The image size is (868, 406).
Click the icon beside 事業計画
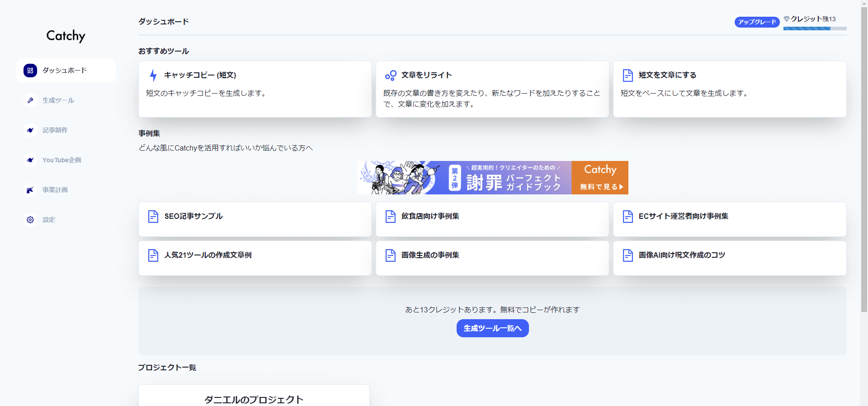pyautogui.click(x=30, y=190)
